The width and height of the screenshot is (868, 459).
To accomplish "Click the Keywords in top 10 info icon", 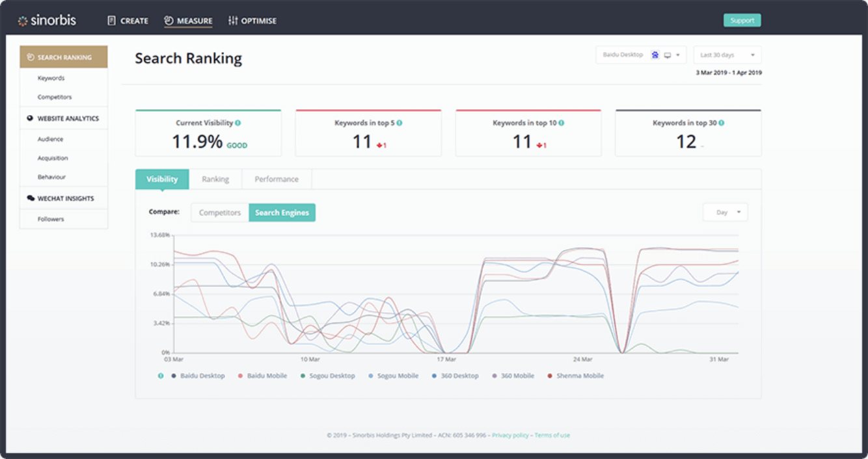I will pos(561,123).
